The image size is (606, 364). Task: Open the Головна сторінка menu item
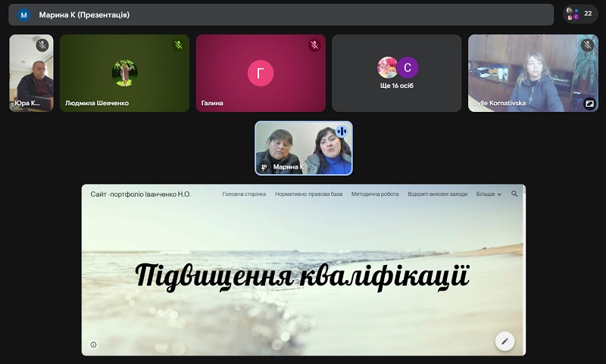(244, 194)
